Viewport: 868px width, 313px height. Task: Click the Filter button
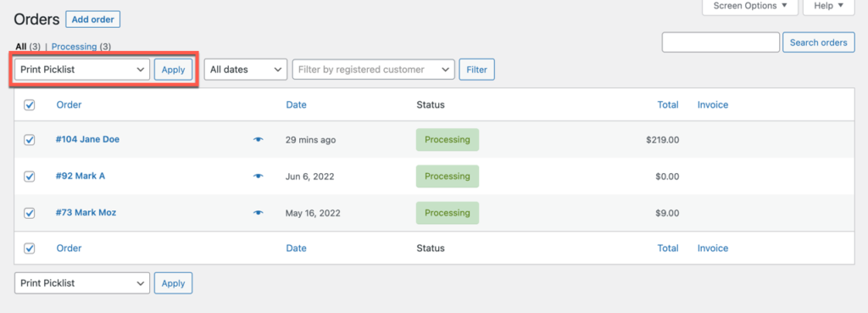tap(477, 70)
